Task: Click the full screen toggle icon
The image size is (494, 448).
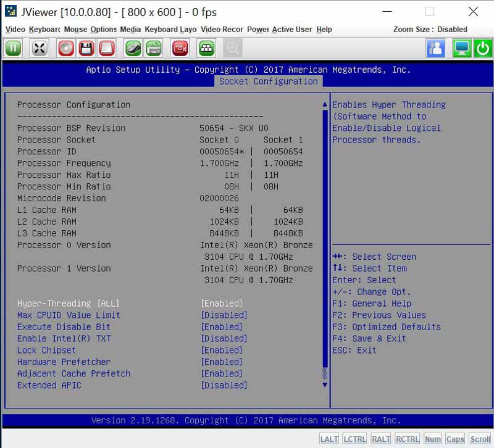Action: [40, 48]
